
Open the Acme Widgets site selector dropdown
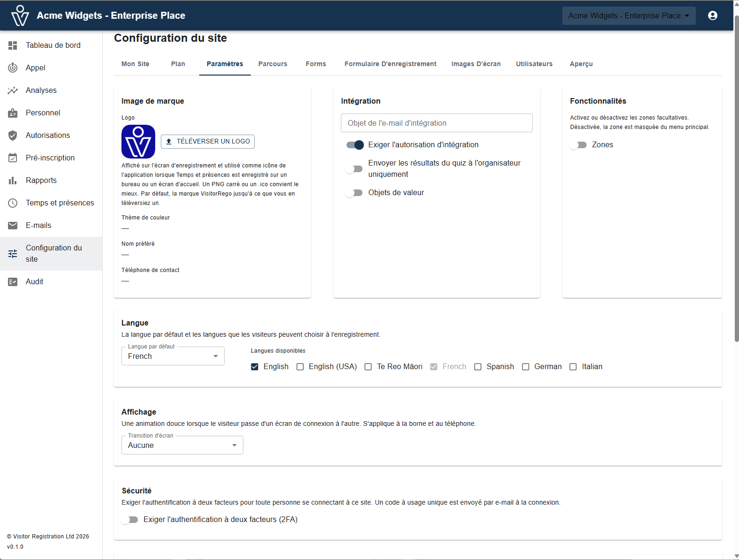[x=629, y=15]
